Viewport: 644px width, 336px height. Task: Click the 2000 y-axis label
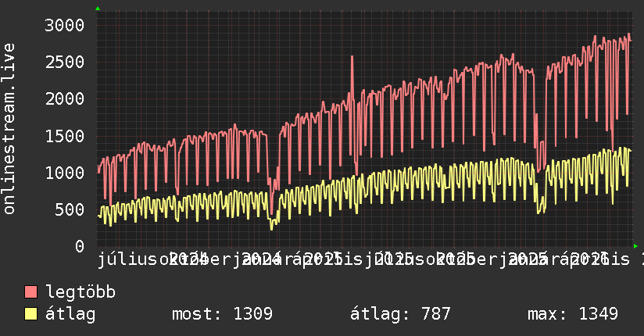(x=65, y=99)
